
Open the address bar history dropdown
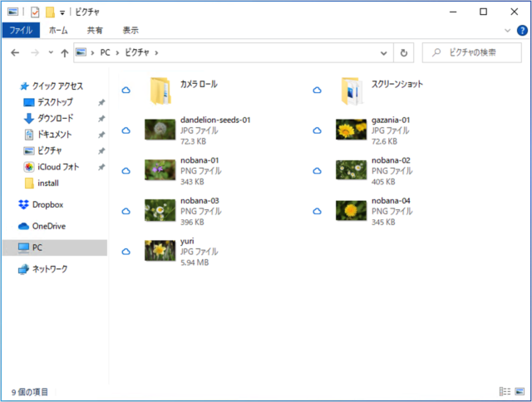385,52
